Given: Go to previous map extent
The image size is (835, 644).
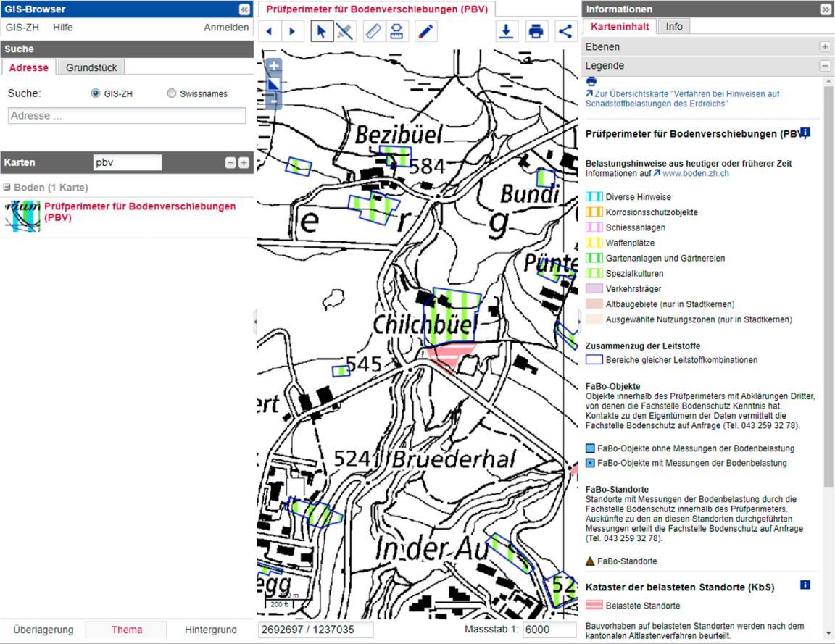Looking at the screenshot, I should 270,32.
